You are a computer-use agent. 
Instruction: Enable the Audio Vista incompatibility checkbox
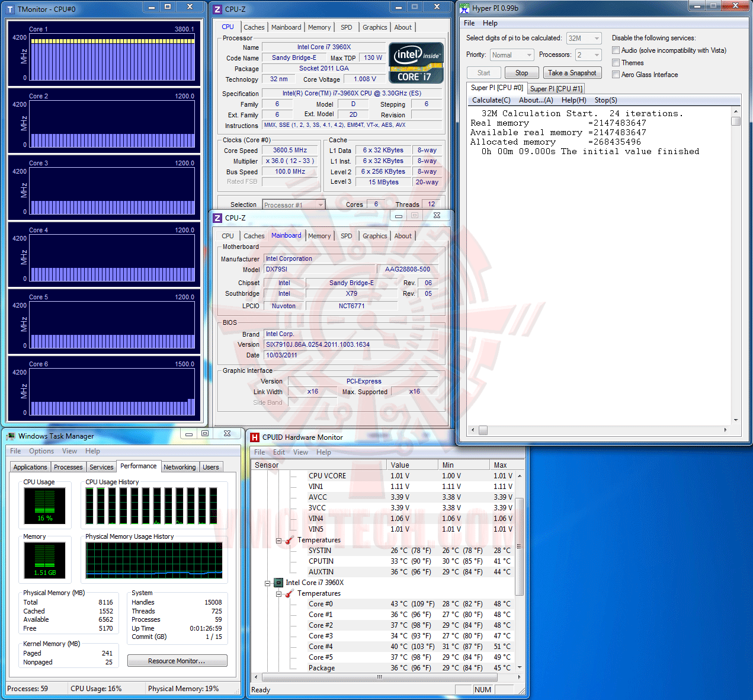click(616, 50)
